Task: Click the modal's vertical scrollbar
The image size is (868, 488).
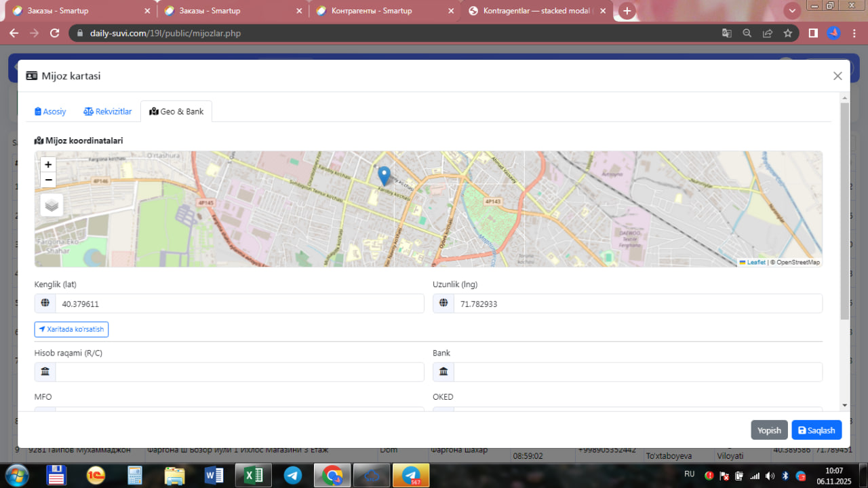Action: (x=844, y=212)
